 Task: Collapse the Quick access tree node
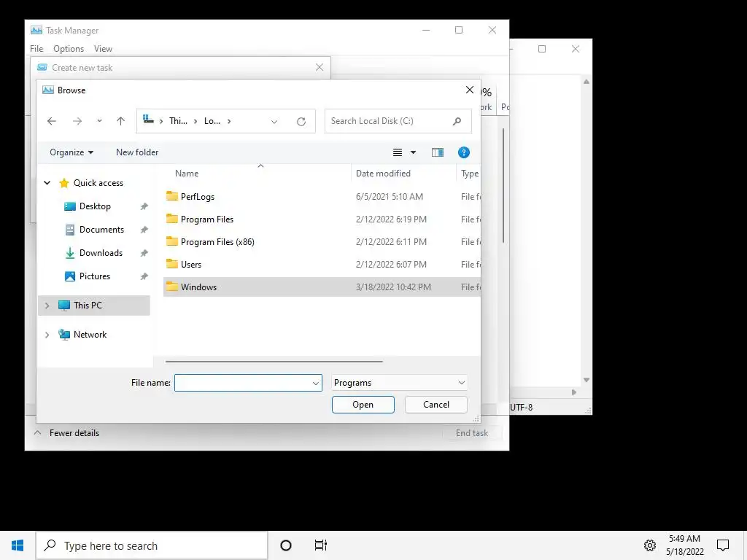[47, 183]
